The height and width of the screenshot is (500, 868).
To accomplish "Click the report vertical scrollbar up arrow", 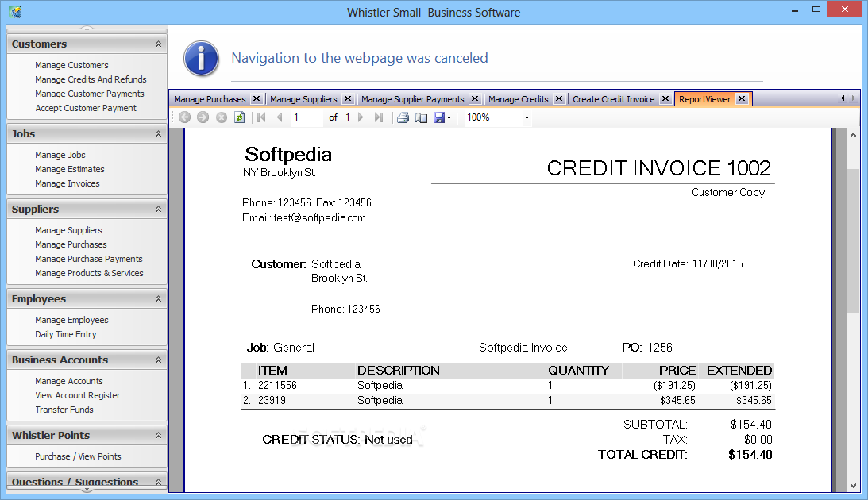I will click(x=853, y=135).
